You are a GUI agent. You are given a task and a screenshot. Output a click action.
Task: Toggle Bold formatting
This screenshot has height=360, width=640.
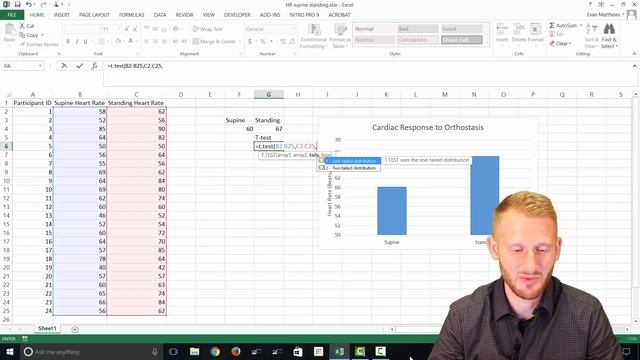click(68, 41)
